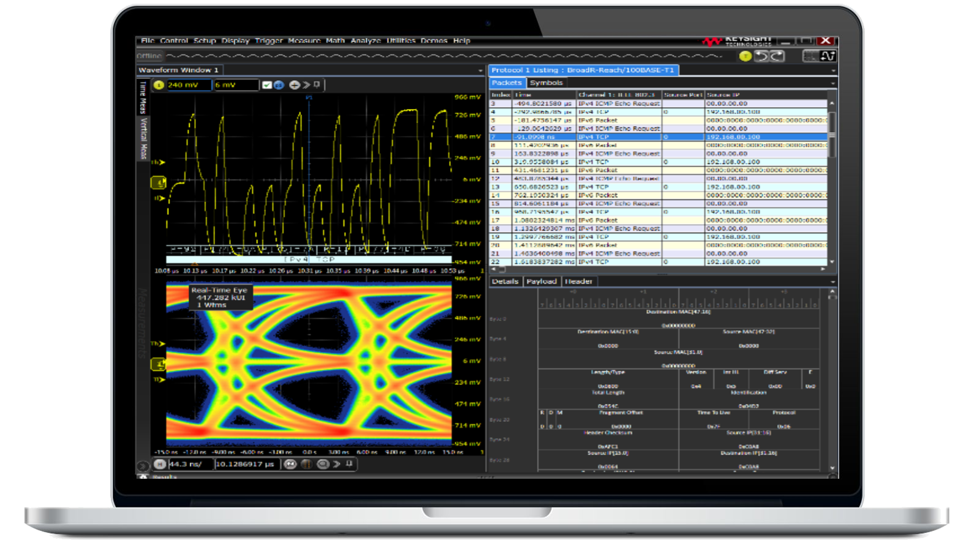Click the Redo arrow button
Image resolution: width=980 pixels, height=551 pixels.
777,56
